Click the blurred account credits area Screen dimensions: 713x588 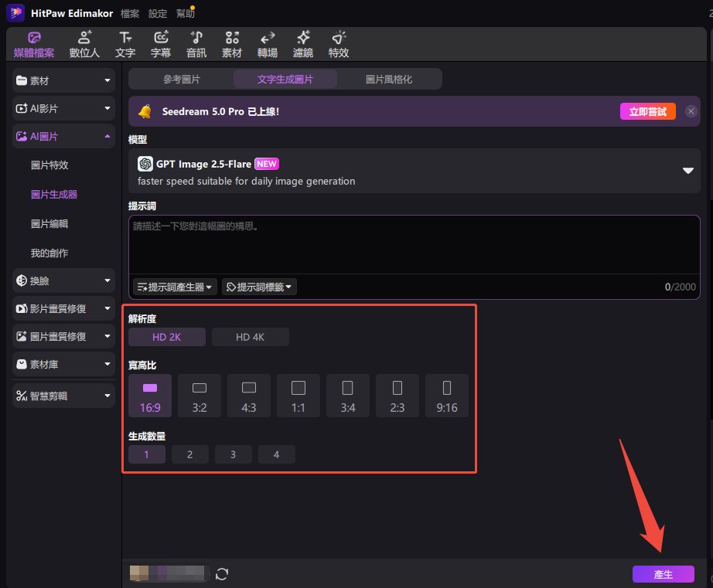167,573
